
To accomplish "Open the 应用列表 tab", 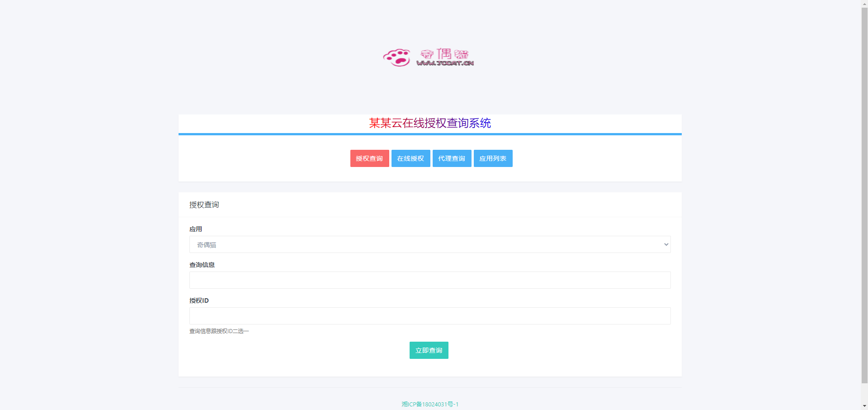I will pos(493,158).
